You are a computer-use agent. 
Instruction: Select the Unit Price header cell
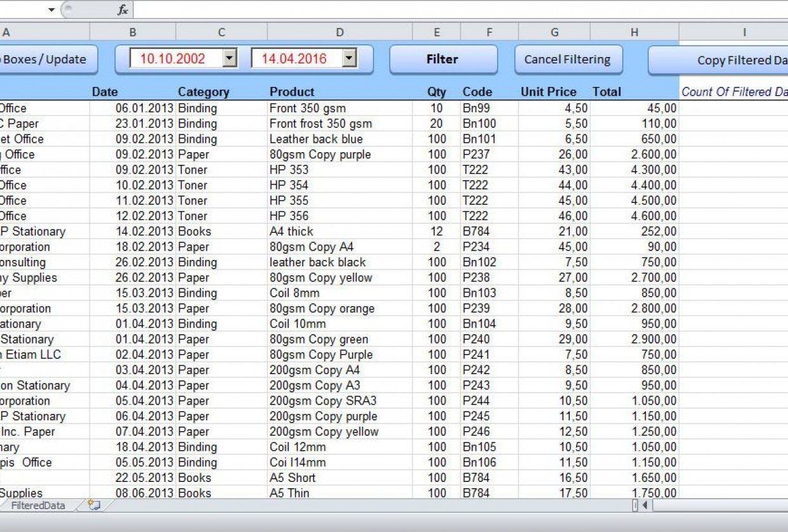pyautogui.click(x=548, y=91)
